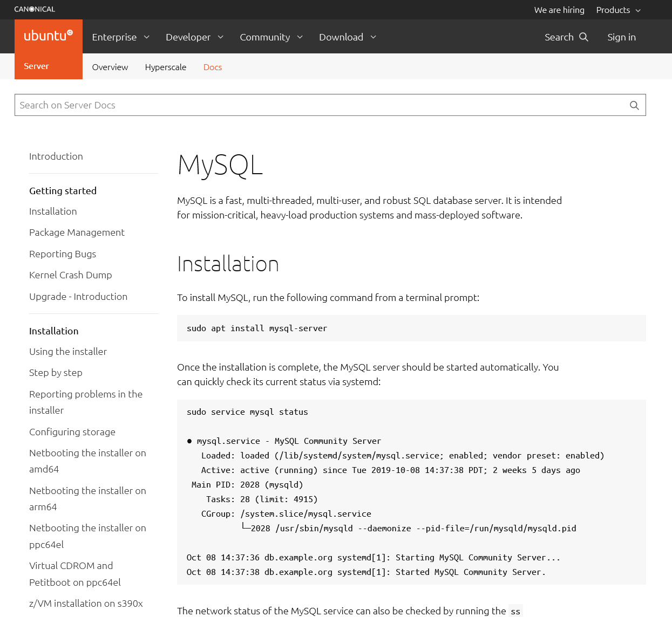Image resolution: width=672 pixels, height=617 pixels.
Task: Click the MySQL page heading
Action: tap(220, 165)
